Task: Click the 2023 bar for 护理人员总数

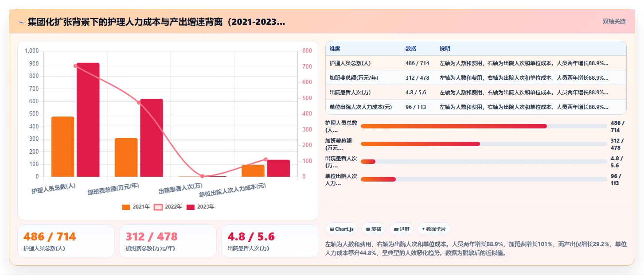Action: coord(88,120)
